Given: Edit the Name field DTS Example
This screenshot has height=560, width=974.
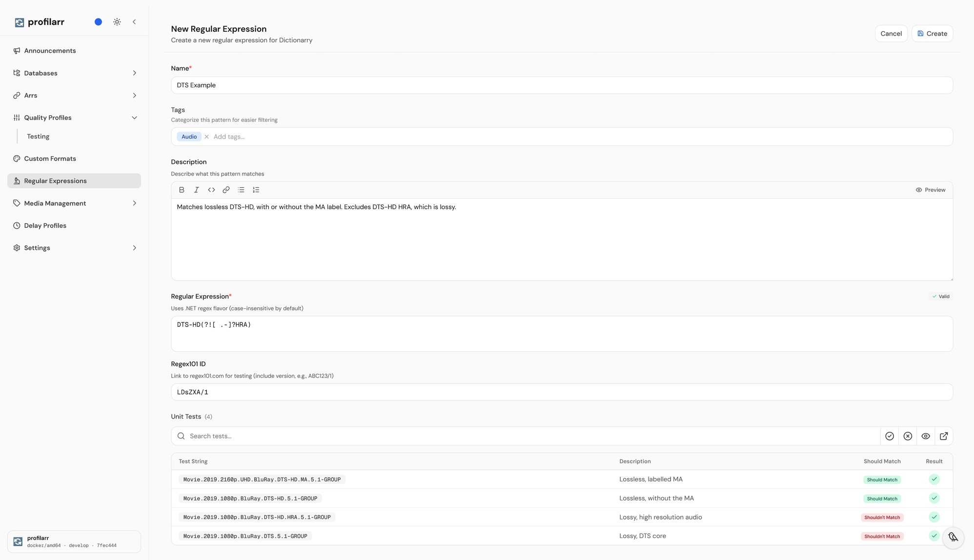Looking at the screenshot, I should (562, 85).
